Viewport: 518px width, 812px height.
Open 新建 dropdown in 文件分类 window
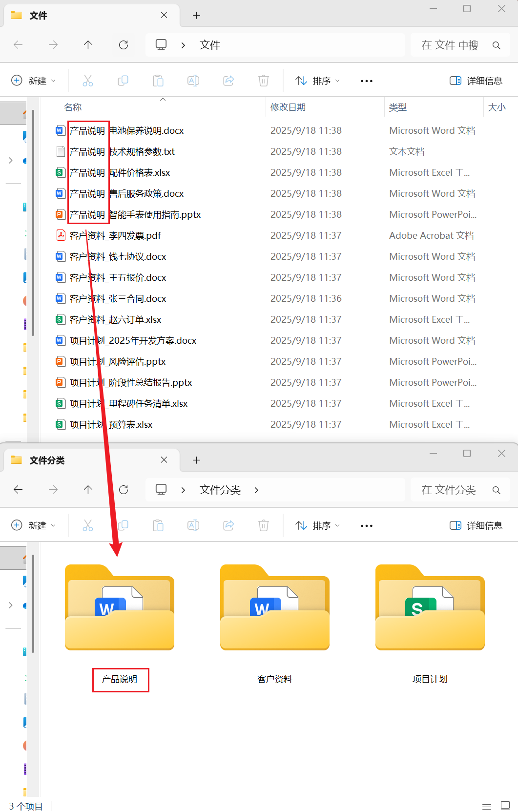[x=34, y=525]
